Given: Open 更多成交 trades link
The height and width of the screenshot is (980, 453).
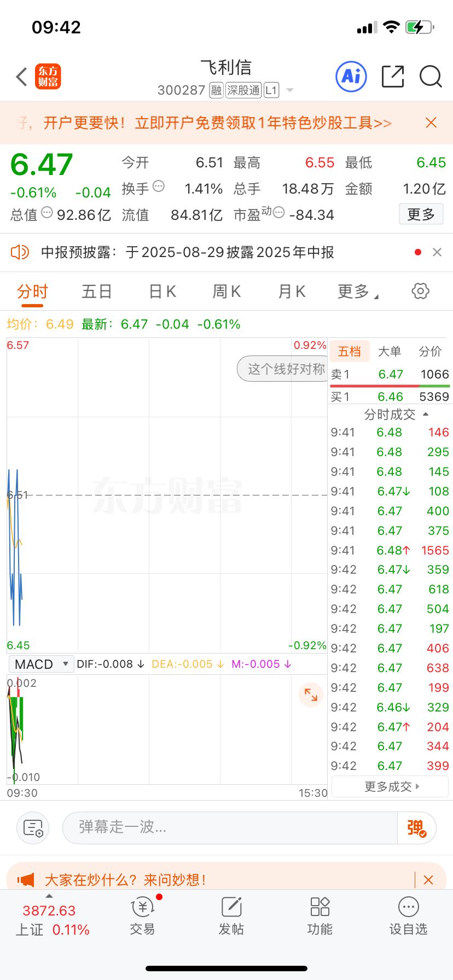Looking at the screenshot, I should coord(390,786).
